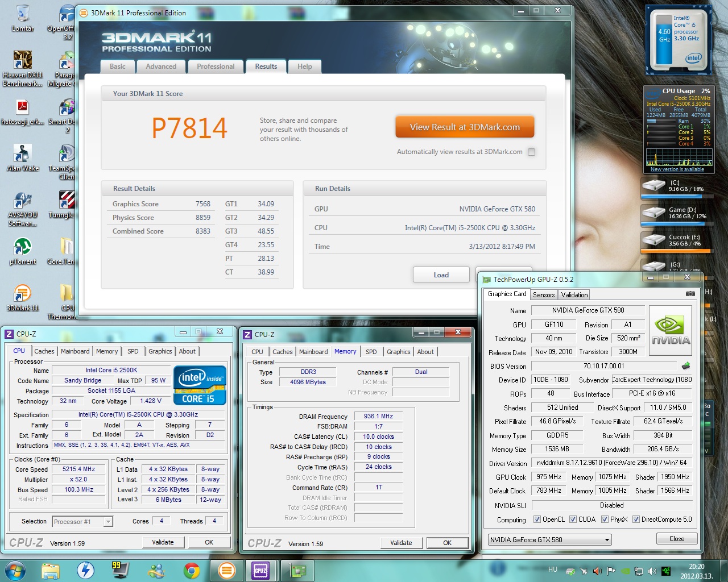Open the Caches tab in right CPU-Z
This screenshot has width=728, height=582.
[x=283, y=352]
